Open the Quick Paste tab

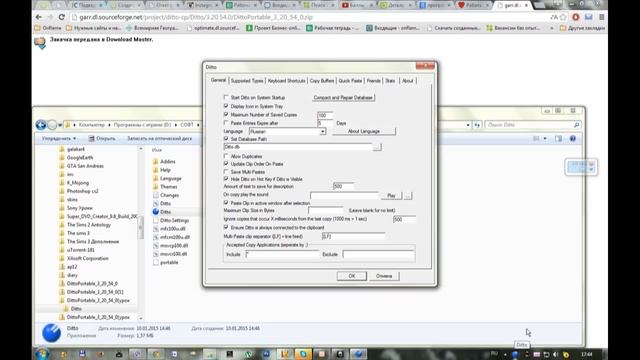click(350, 81)
